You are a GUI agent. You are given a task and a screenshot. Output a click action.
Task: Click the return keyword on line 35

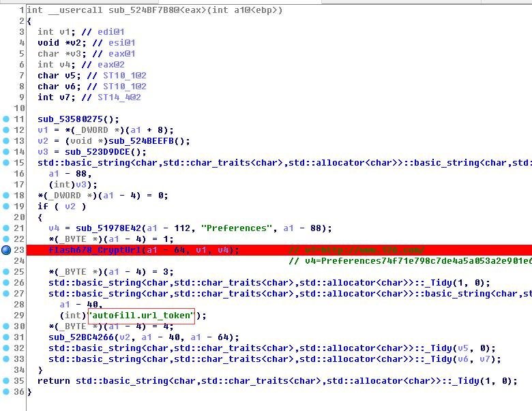pyautogui.click(x=54, y=380)
